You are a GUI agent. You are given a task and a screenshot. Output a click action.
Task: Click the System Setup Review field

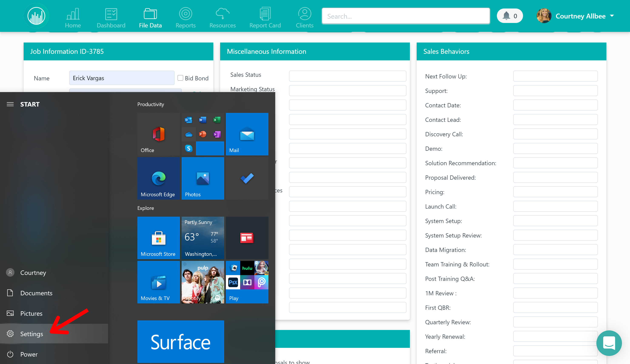tap(555, 235)
